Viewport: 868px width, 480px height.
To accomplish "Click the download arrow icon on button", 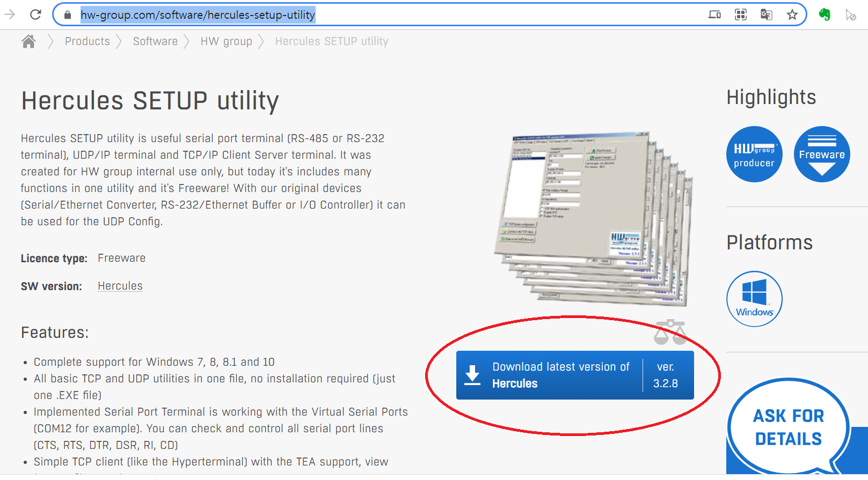I will 472,375.
